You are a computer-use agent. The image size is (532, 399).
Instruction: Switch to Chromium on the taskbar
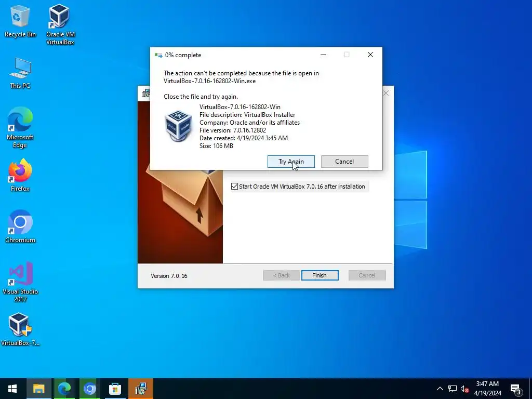pyautogui.click(x=89, y=389)
